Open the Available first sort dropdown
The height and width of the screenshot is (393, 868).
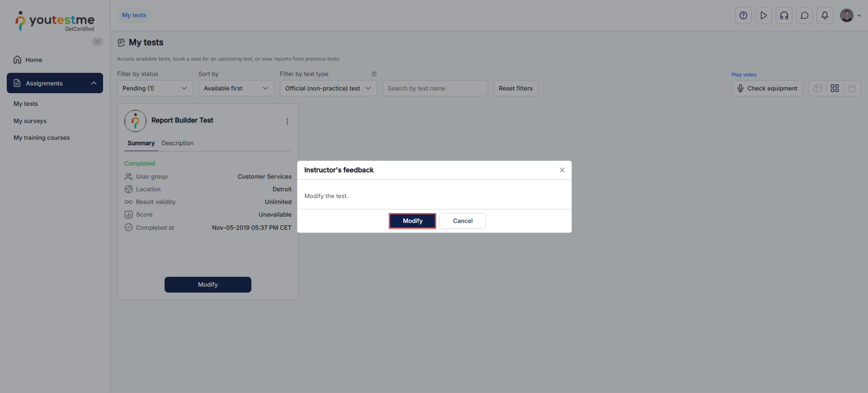[236, 88]
